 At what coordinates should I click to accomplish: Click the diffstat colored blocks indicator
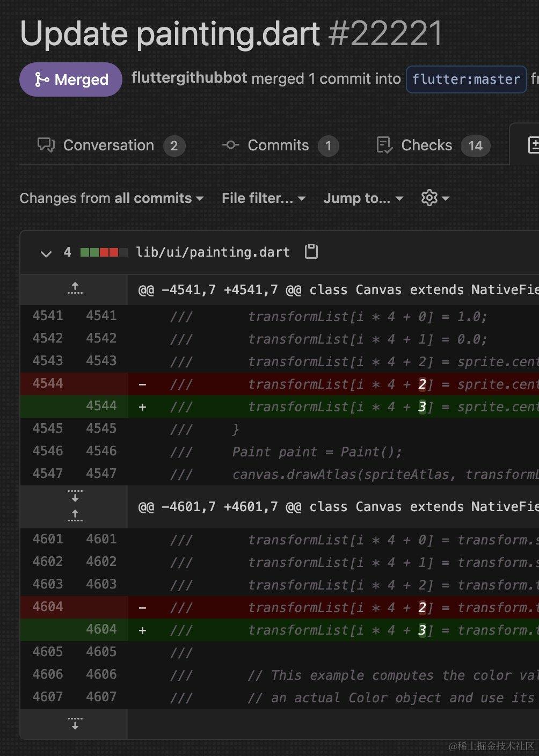104,252
